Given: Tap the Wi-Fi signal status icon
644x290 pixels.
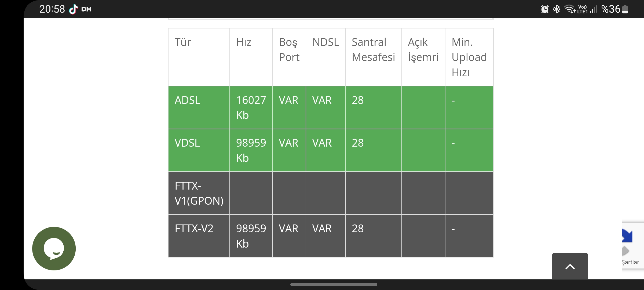Looking at the screenshot, I should 570,9.
